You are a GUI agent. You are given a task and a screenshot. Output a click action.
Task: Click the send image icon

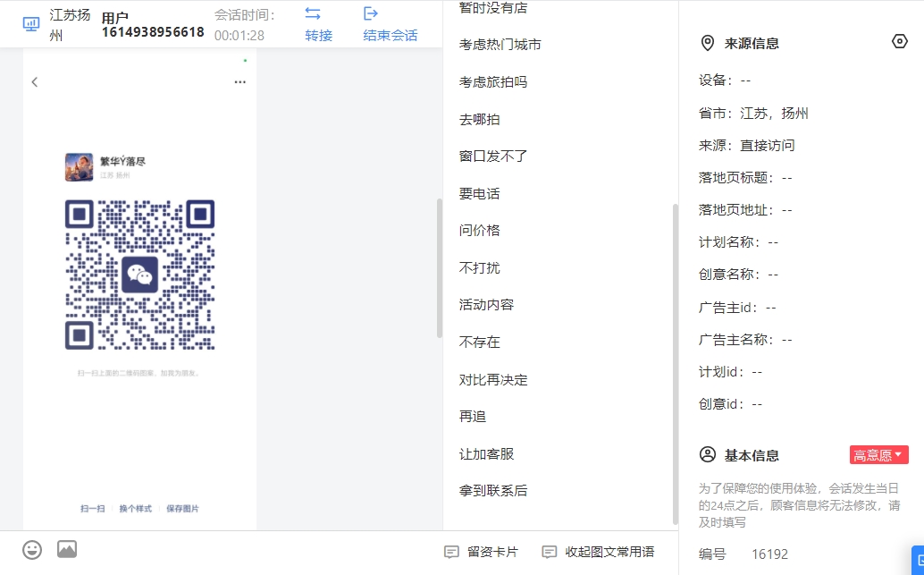tap(67, 550)
